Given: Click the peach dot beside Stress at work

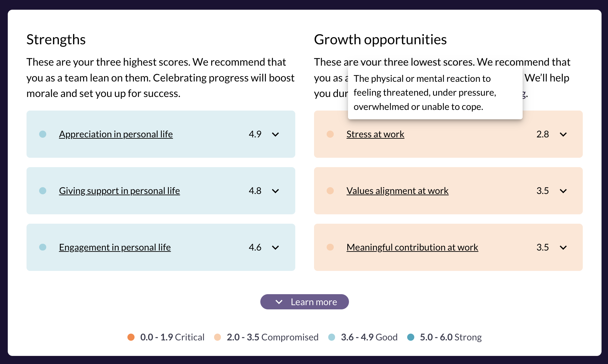Looking at the screenshot, I should point(330,134).
